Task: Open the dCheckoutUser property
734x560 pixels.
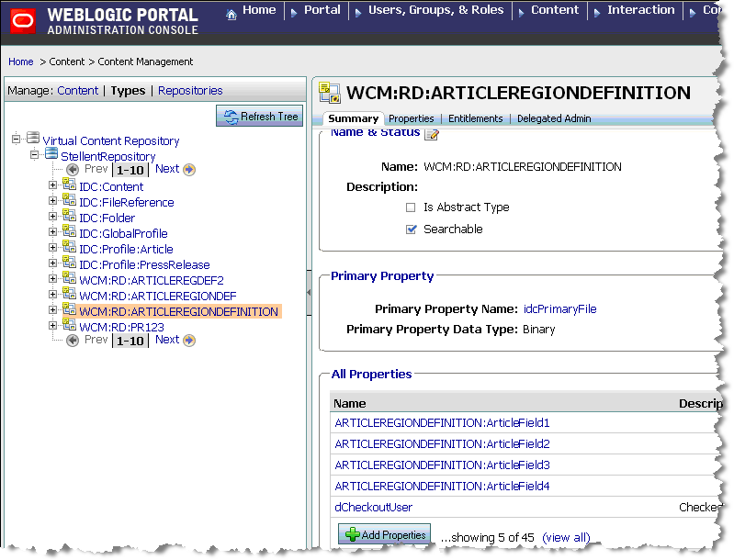Action: [x=374, y=507]
